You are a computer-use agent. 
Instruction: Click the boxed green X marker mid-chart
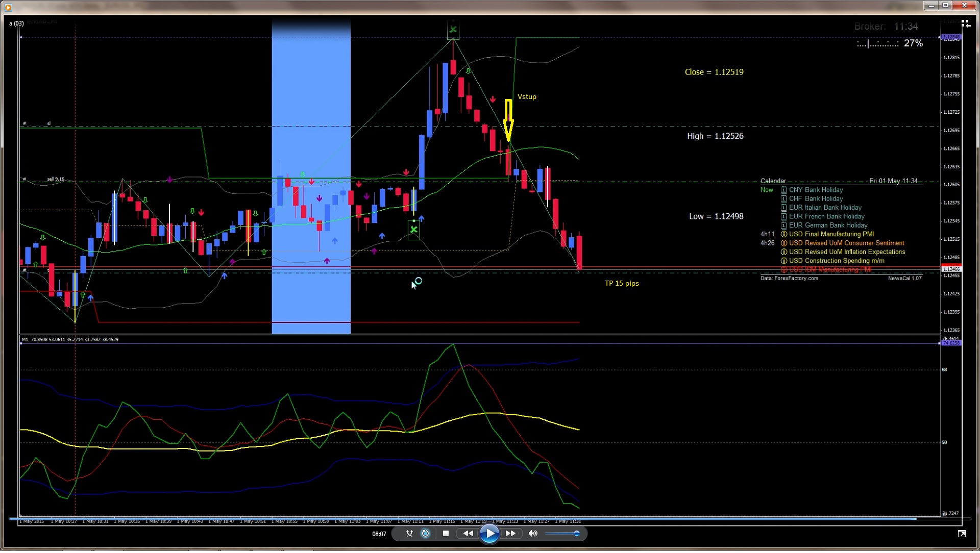click(414, 230)
